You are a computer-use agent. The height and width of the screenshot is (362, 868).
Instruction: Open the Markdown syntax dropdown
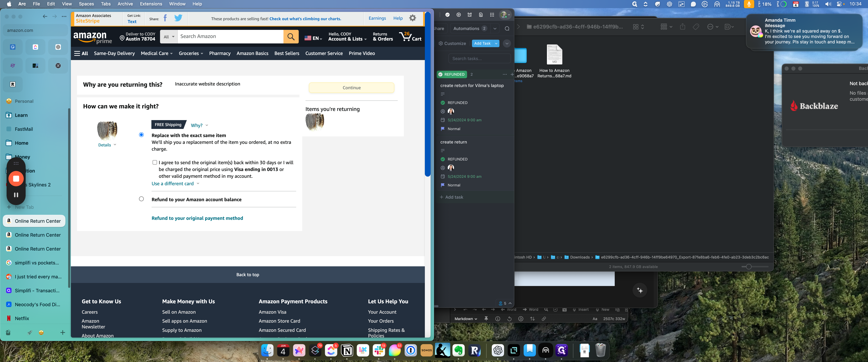[466, 319]
